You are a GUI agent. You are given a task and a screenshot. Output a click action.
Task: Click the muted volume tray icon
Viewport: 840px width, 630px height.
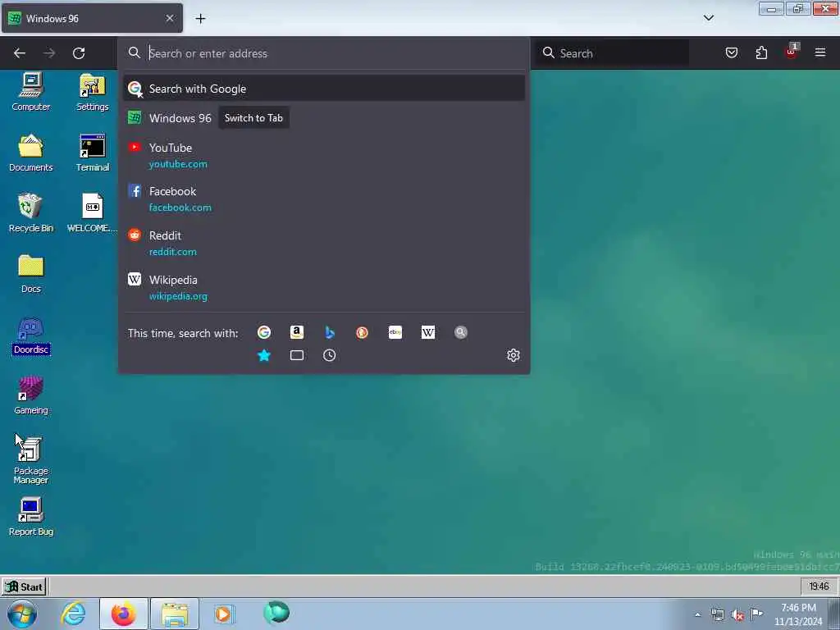point(737,615)
